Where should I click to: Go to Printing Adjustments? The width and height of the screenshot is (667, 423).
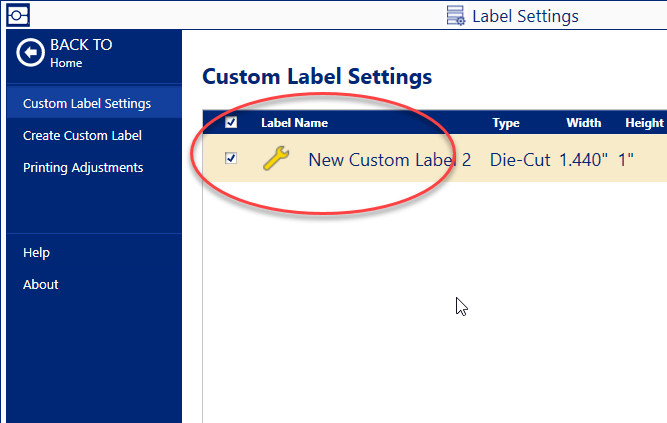83,167
